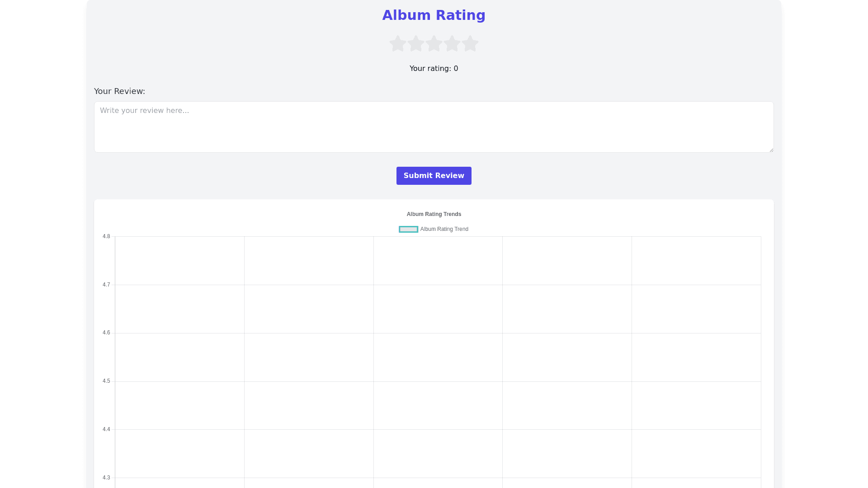
Task: Click the 4.7 y-axis label
Action: pyautogui.click(x=106, y=285)
